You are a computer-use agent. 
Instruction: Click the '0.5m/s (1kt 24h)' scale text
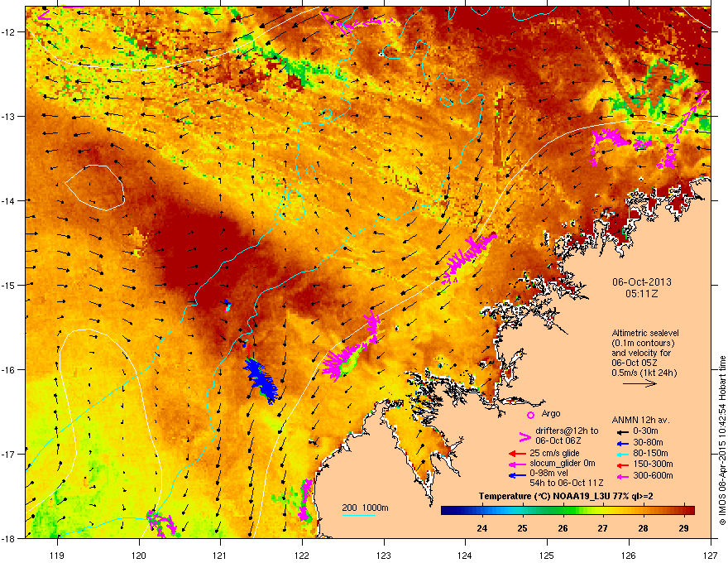[644, 373]
